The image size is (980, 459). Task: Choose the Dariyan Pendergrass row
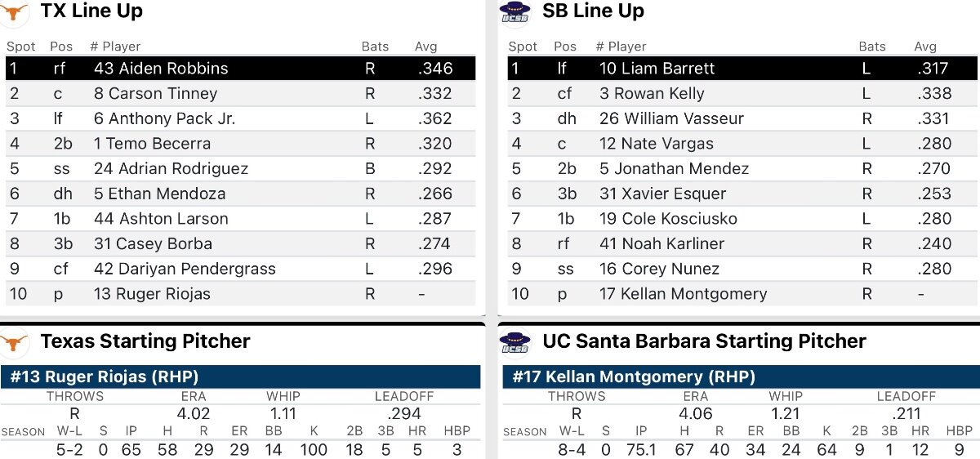[240, 269]
